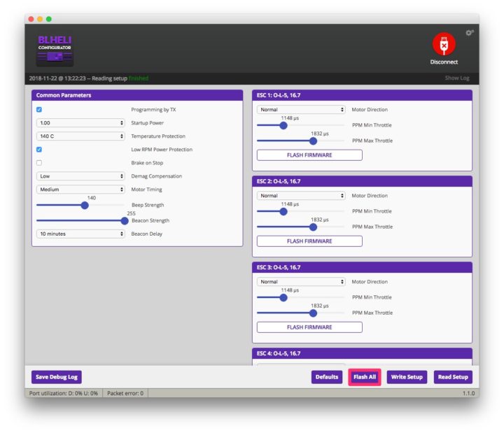Click the Write Setup button

click(x=407, y=377)
